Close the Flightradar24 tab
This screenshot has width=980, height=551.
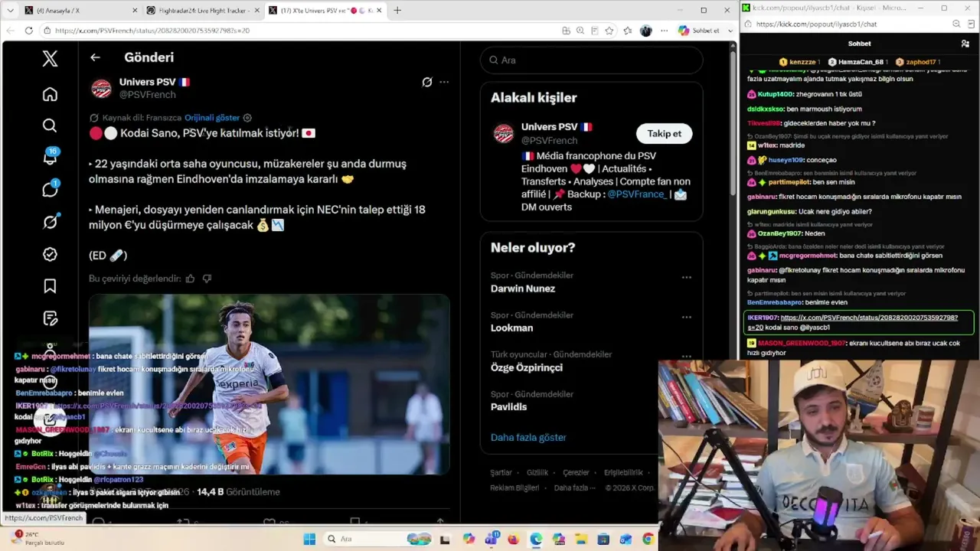pyautogui.click(x=256, y=11)
